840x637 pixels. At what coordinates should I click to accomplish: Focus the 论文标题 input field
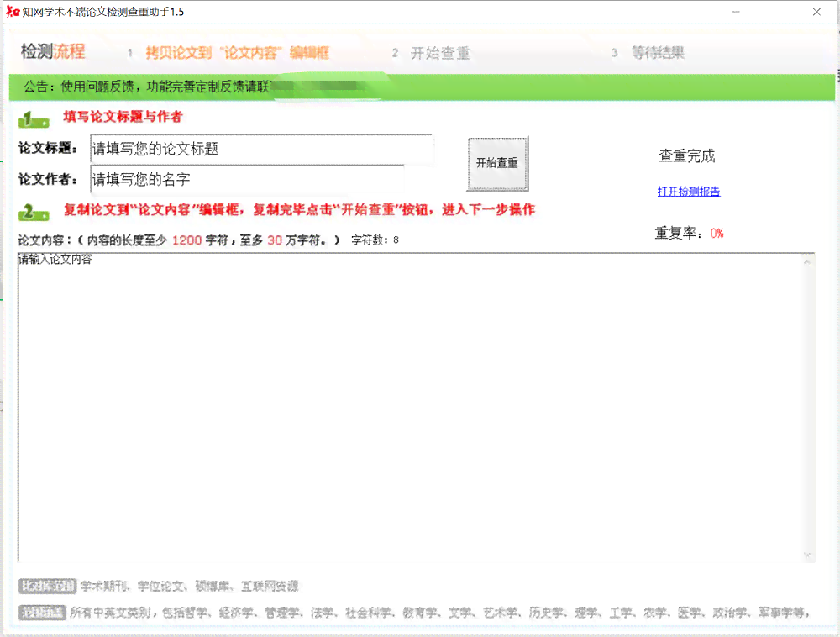click(261, 149)
